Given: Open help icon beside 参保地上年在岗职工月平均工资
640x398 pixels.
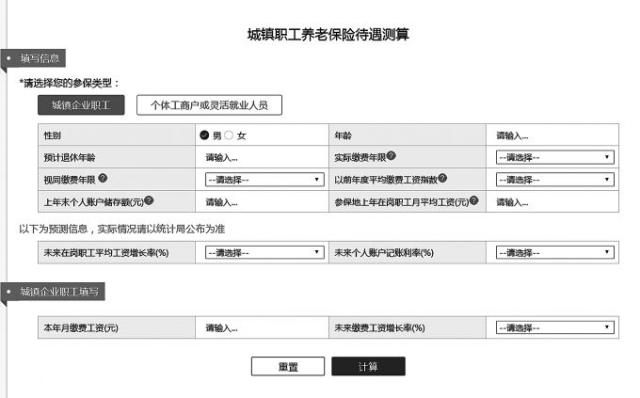Looking at the screenshot, I should pos(474,200).
